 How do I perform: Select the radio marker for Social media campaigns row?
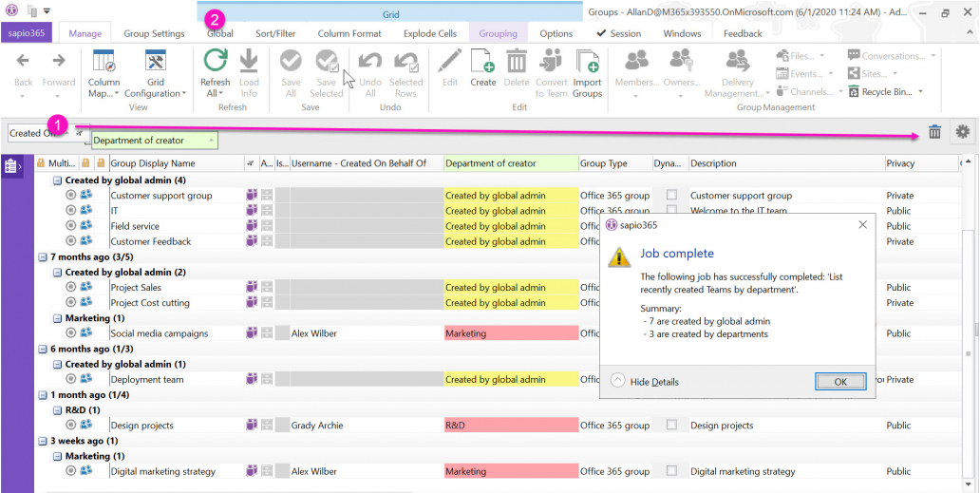(70, 333)
